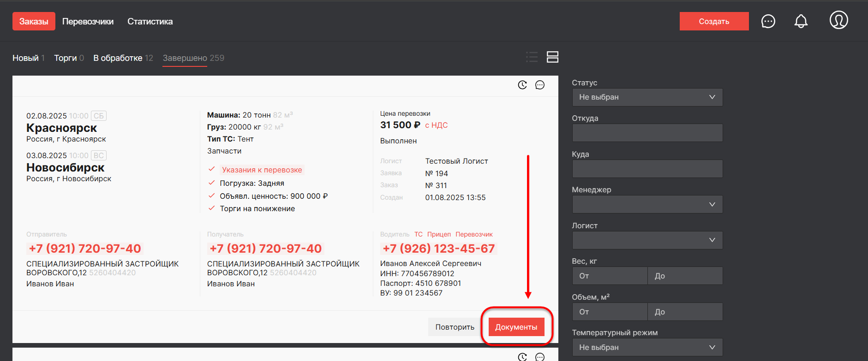Click the с НДС label
Image resolution: width=868 pixels, height=361 pixels.
436,125
